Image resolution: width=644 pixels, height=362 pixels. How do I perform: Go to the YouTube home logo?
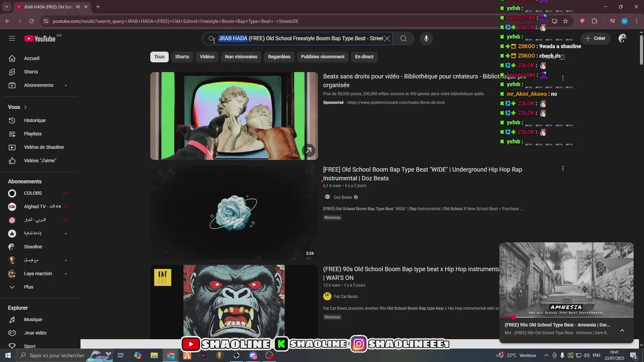coord(40,39)
